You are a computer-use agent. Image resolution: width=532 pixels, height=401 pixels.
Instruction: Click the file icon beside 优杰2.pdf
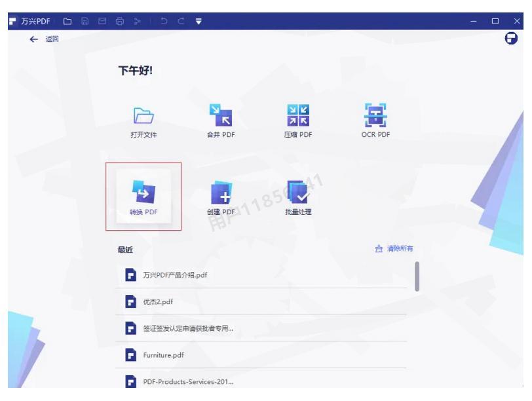pos(130,301)
